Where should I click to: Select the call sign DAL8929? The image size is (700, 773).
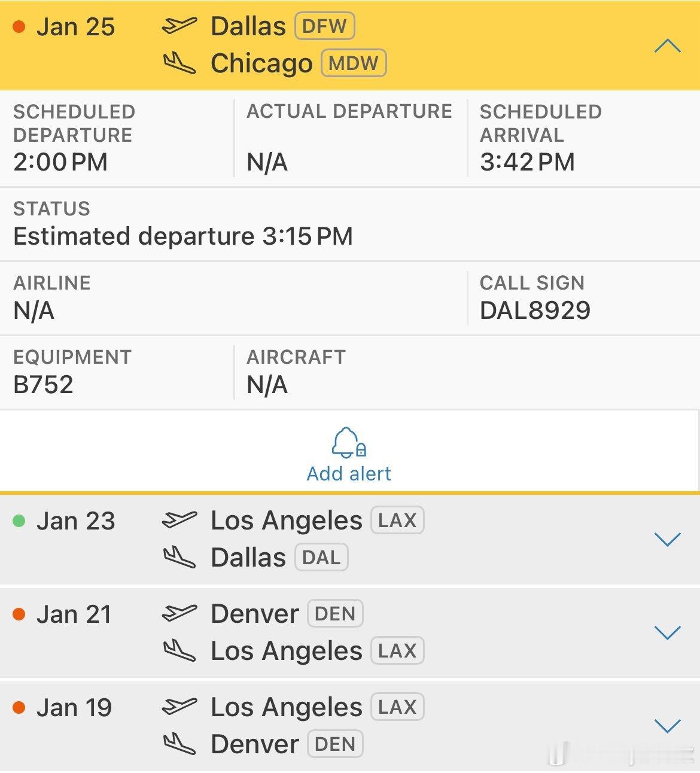[x=535, y=310]
